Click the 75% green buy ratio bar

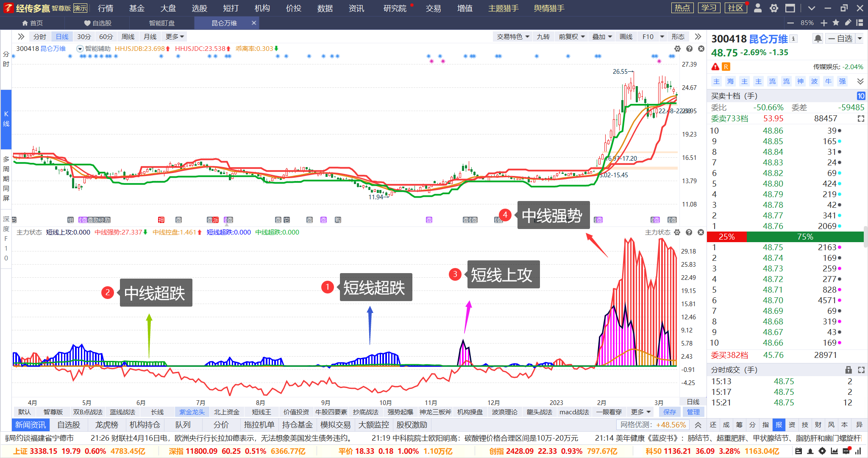pyautogui.click(x=805, y=237)
